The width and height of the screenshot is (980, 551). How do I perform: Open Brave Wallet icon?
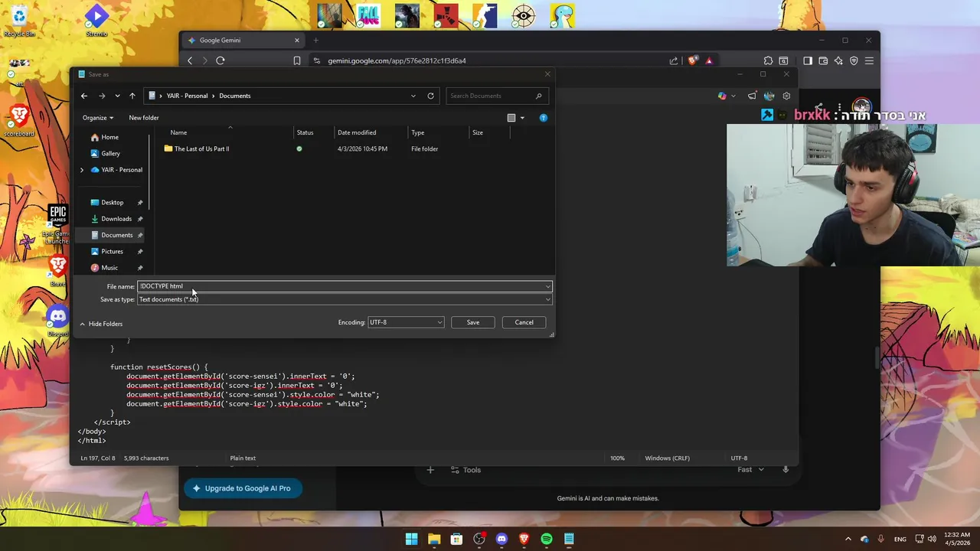click(823, 60)
